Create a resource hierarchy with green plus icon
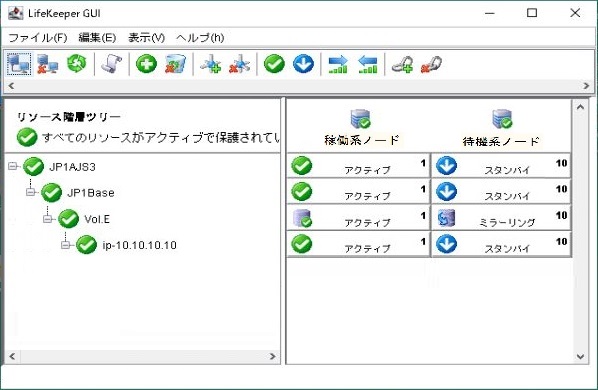Viewport: 598px width, 390px height. click(146, 64)
